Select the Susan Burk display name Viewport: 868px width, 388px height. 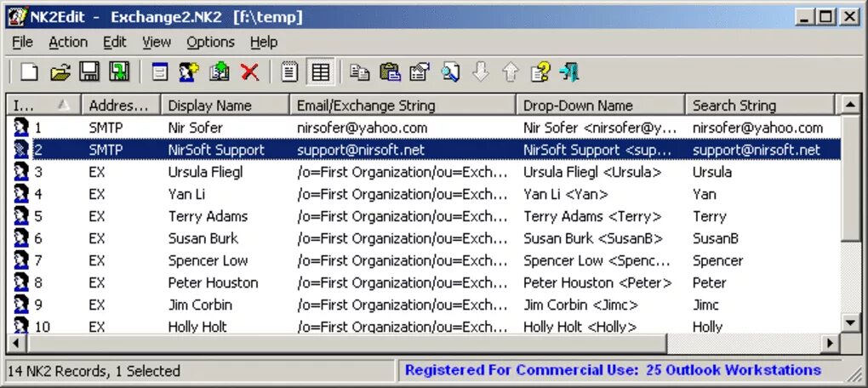203,238
